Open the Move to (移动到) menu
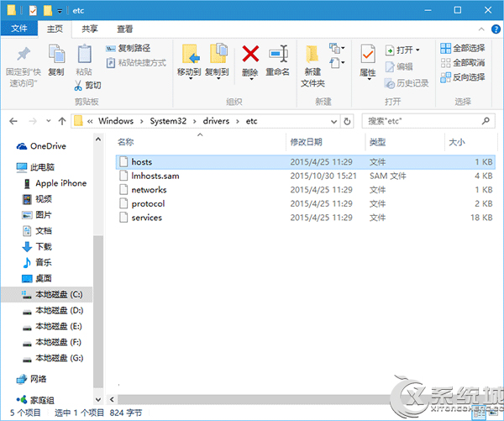The image size is (504, 421). (x=189, y=61)
